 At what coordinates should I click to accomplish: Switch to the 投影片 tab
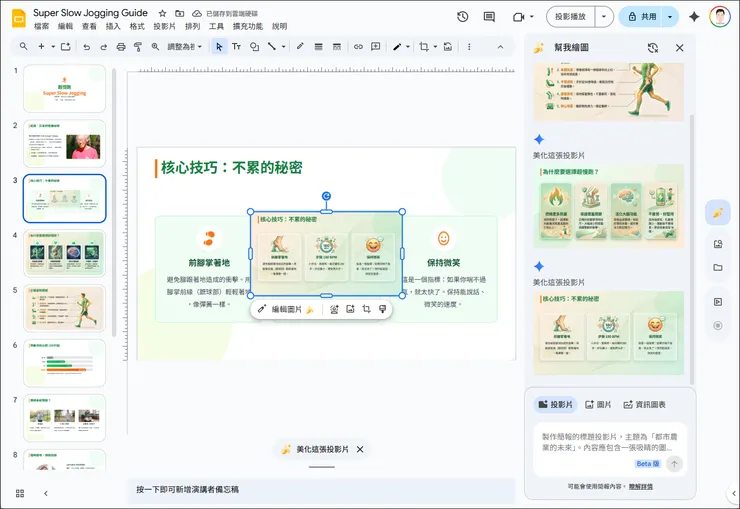point(555,405)
